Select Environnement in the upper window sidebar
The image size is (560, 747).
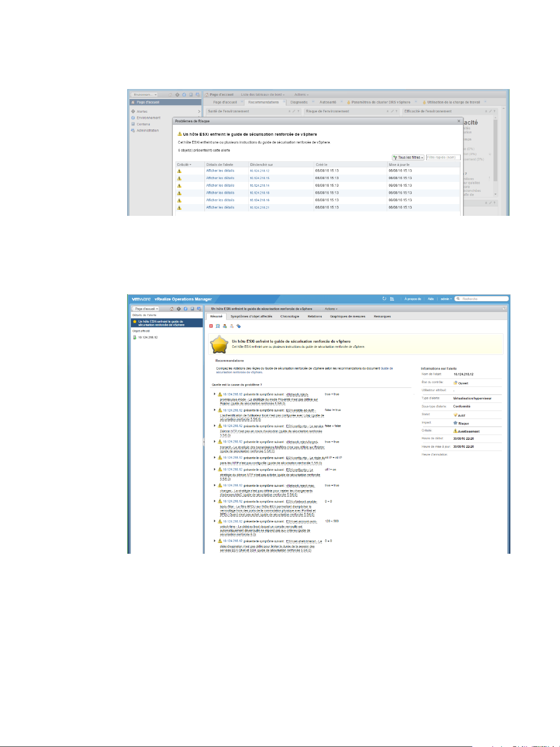148,118
